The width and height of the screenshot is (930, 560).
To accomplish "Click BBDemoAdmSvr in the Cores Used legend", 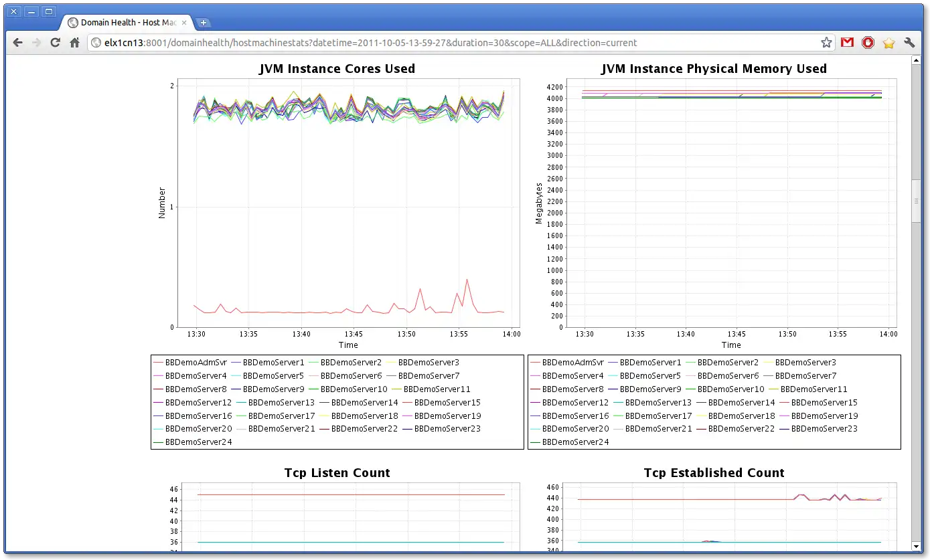I will [x=196, y=362].
